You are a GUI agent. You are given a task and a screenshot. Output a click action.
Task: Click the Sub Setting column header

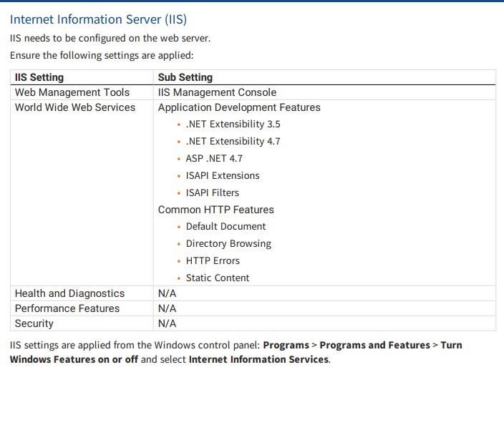pyautogui.click(x=185, y=77)
